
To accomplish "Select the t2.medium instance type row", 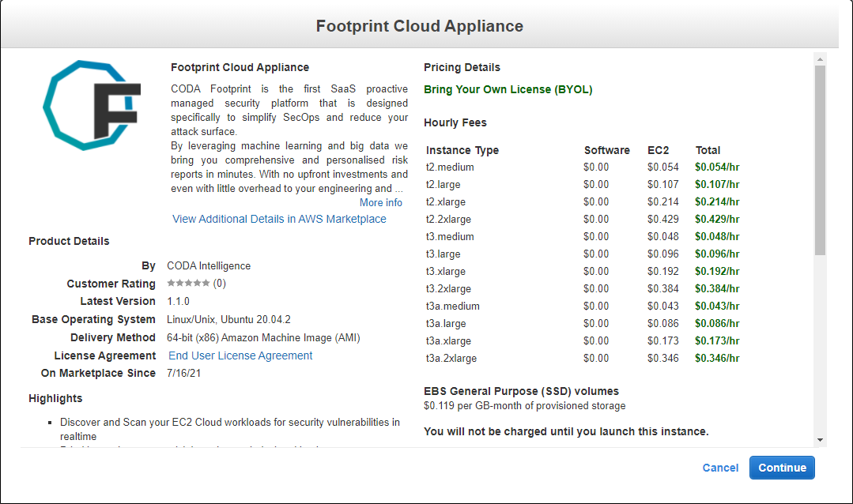I will [583, 167].
